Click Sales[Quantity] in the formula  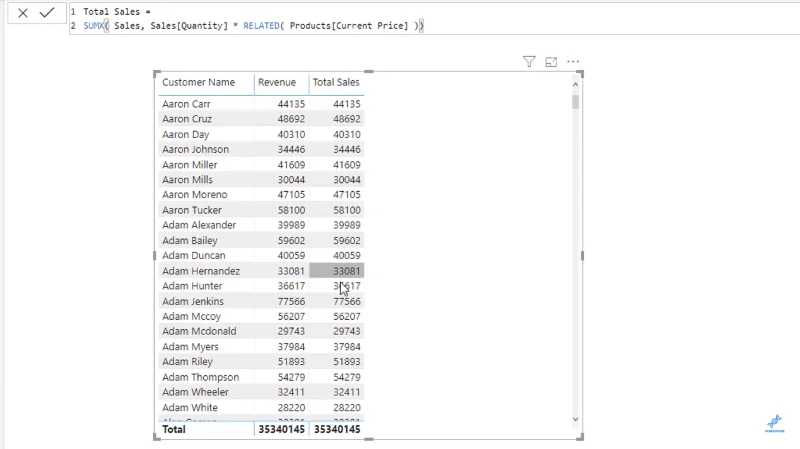[x=189, y=26]
